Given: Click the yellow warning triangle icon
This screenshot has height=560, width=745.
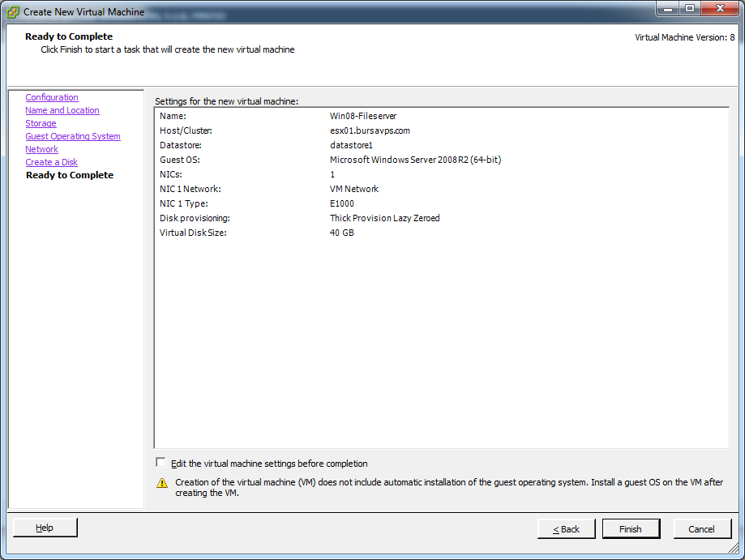Looking at the screenshot, I should coord(162,483).
